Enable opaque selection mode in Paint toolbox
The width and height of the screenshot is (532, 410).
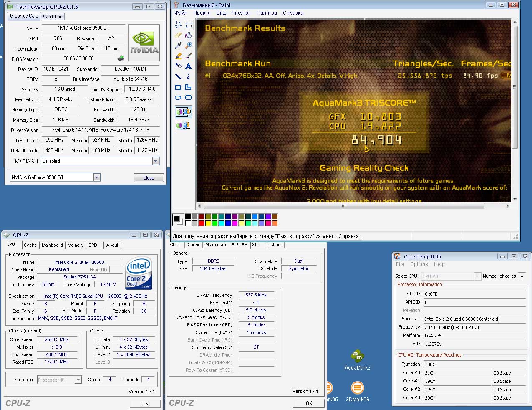[183, 112]
